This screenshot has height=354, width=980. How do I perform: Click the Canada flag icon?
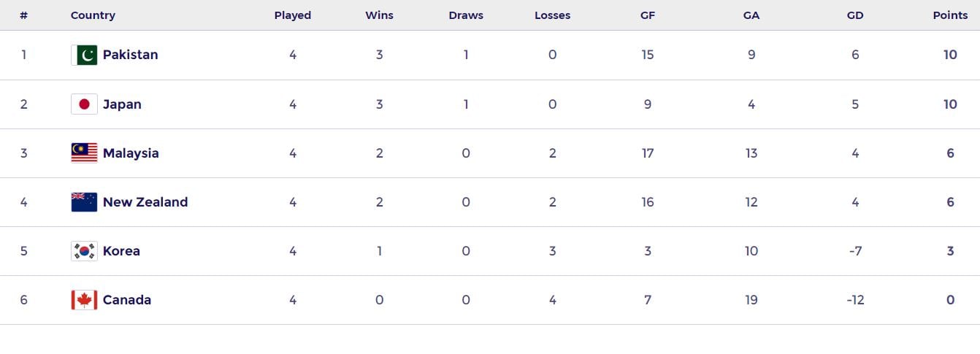coord(84,300)
